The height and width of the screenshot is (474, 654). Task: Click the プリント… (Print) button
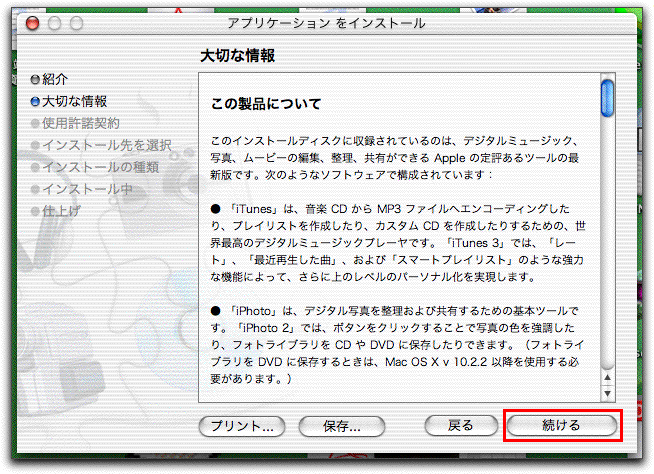coord(242,426)
